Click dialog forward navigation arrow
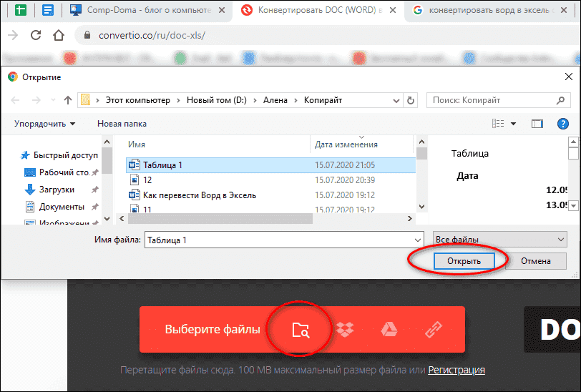The height and width of the screenshot is (392, 581). (36, 100)
